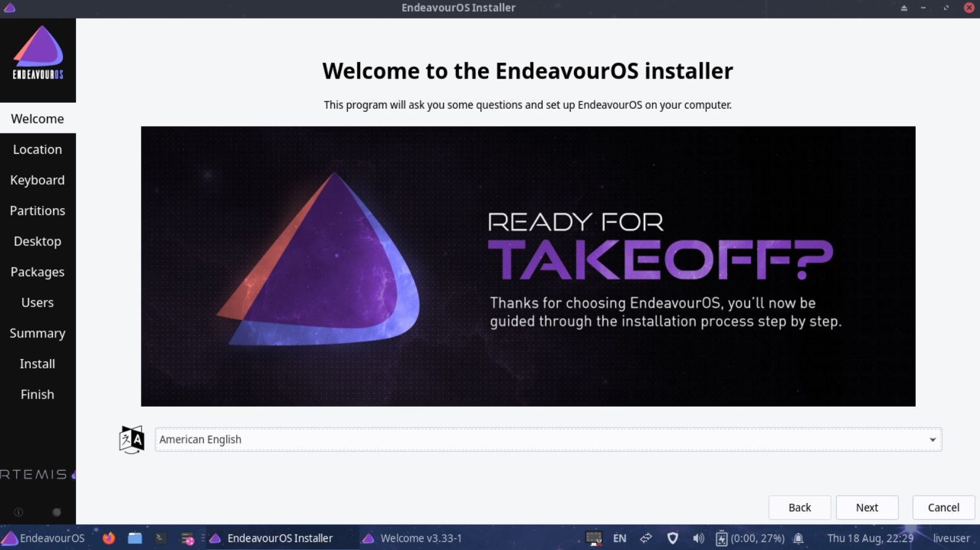Viewport: 980px width, 550px height.
Task: Switch to Welcome v3.33-1 taskbar window
Action: point(412,538)
